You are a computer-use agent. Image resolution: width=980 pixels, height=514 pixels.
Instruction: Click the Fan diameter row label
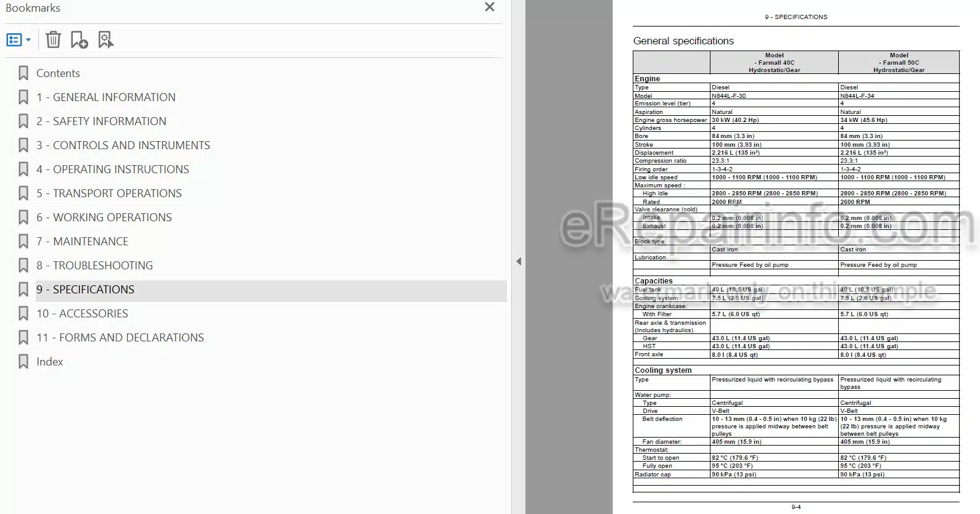click(x=662, y=442)
